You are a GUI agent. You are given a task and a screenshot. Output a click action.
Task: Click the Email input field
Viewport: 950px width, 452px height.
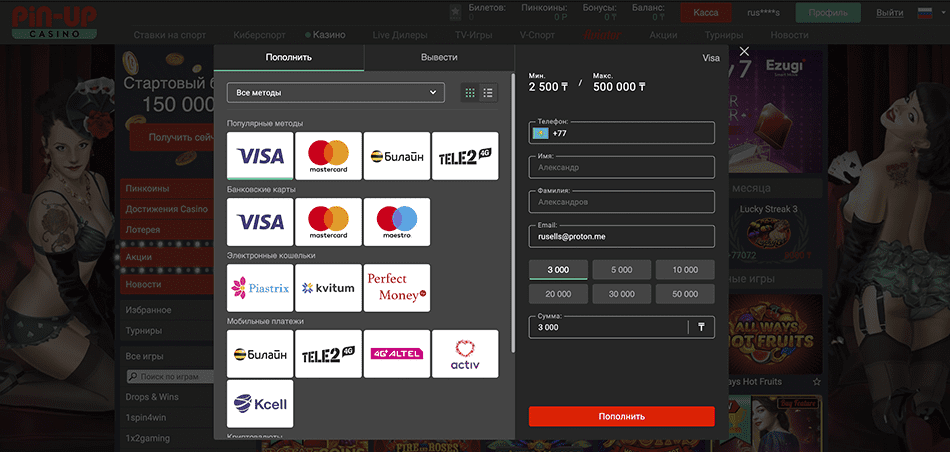point(622,236)
